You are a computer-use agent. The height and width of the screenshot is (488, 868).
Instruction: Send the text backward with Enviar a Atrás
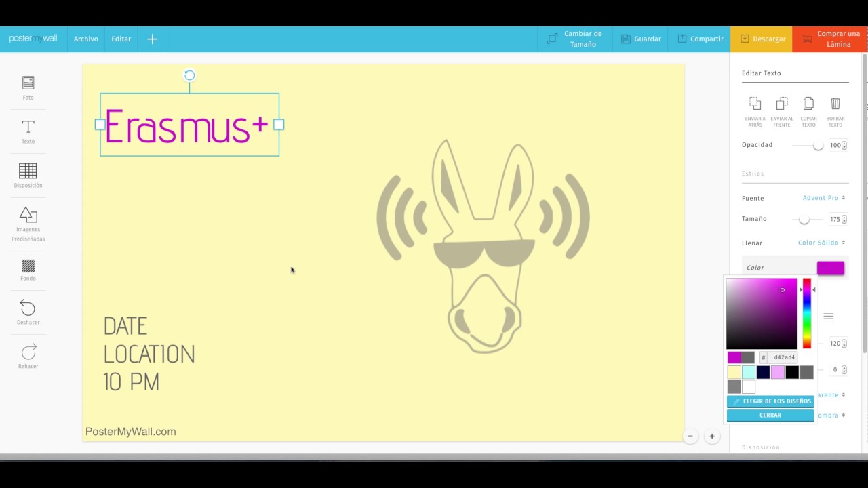[x=755, y=112]
